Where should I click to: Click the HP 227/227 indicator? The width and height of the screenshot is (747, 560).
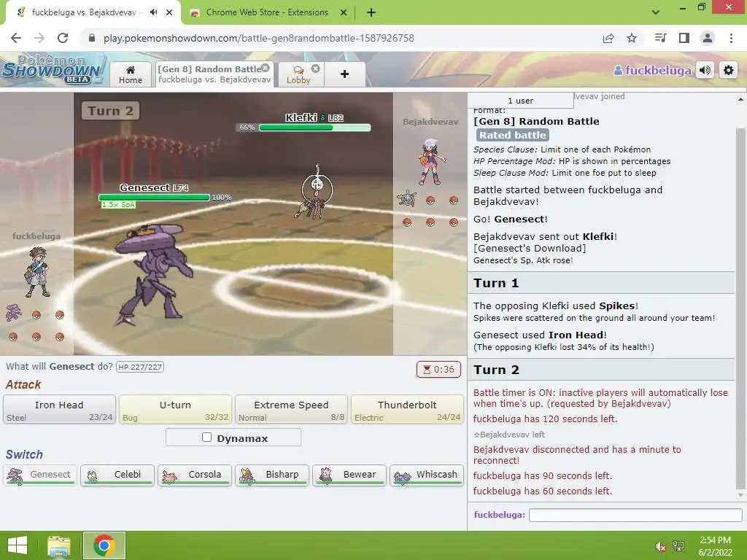coord(140,367)
